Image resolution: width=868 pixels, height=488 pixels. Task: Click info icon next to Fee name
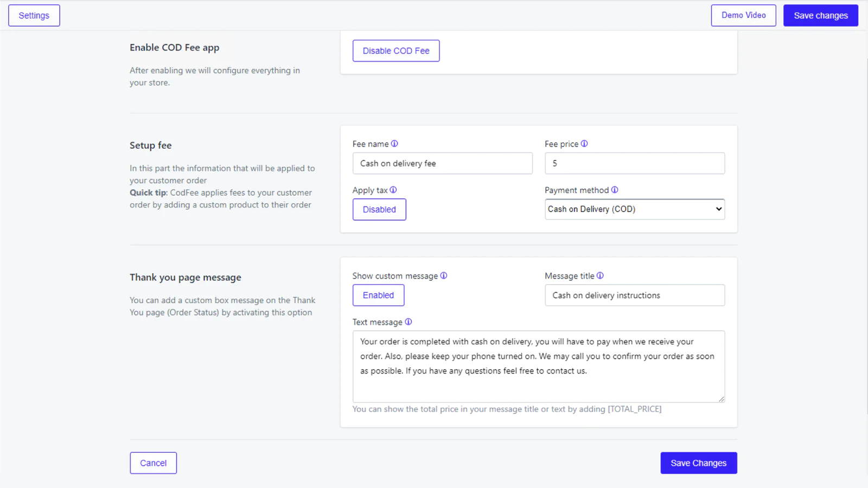[394, 144]
